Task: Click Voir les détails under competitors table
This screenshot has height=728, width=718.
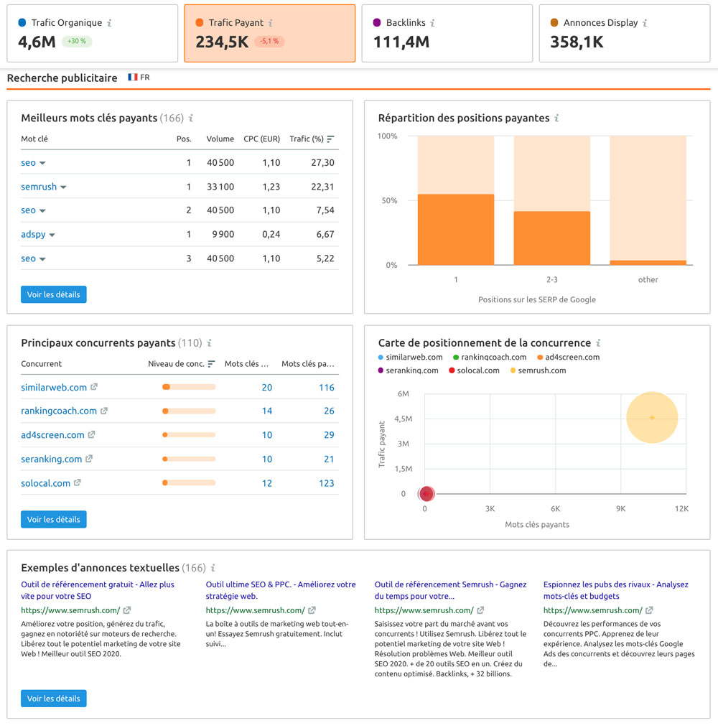Action: coord(53,519)
